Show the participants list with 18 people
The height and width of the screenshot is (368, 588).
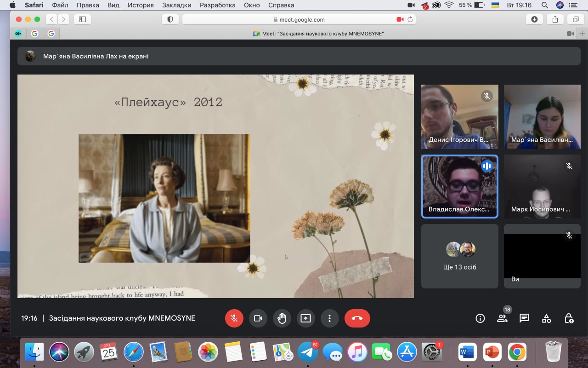[x=502, y=318]
